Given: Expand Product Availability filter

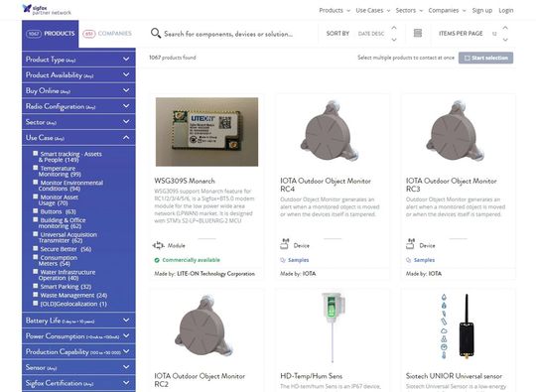Looking at the screenshot, I should (78, 74).
